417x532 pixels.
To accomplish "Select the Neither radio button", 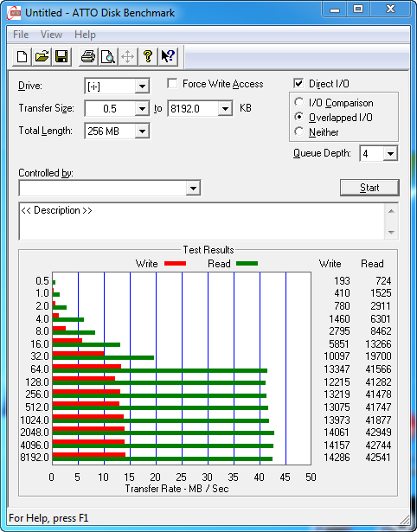I will (299, 131).
